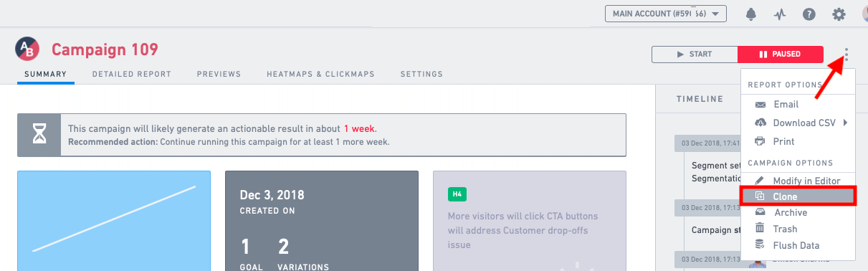Click the activity pulse icon
The image size is (868, 271).
pos(780,14)
